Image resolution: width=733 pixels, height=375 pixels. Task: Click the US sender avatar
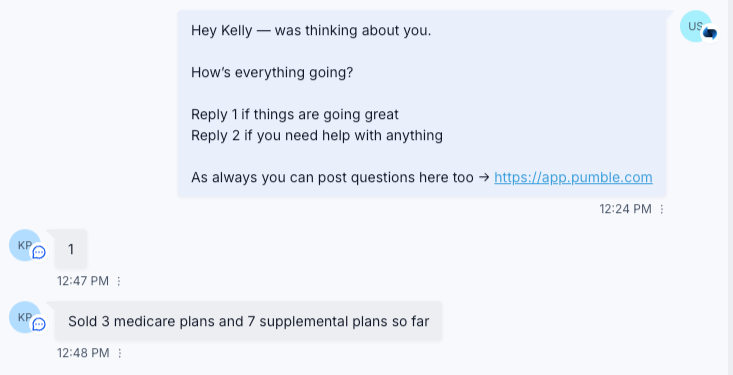(696, 26)
